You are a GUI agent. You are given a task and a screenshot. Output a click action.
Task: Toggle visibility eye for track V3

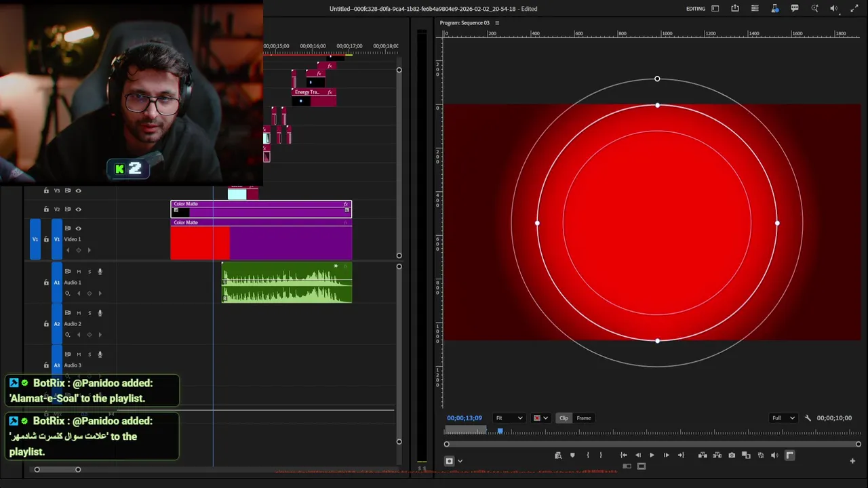tap(78, 190)
